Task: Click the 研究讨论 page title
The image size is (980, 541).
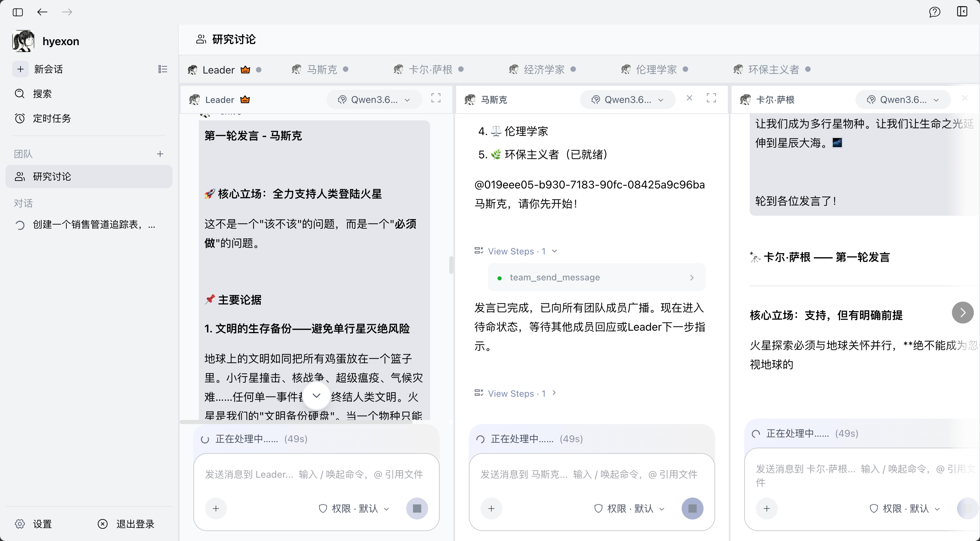Action: pyautogui.click(x=234, y=39)
